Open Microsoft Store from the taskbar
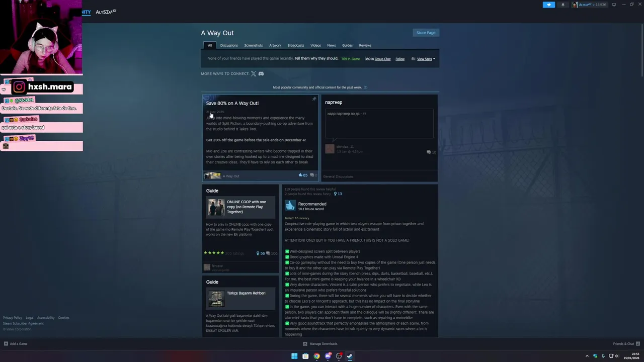Image resolution: width=644 pixels, height=362 pixels. [305, 356]
